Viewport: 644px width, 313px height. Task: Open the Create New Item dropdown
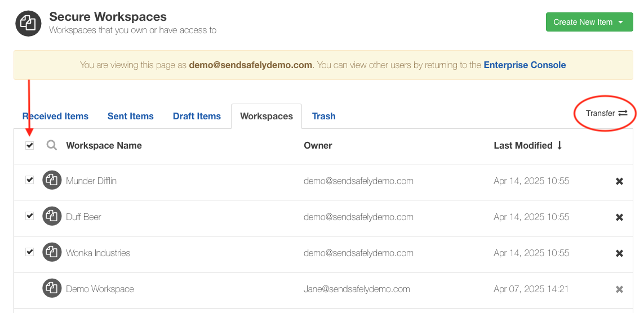pos(589,22)
